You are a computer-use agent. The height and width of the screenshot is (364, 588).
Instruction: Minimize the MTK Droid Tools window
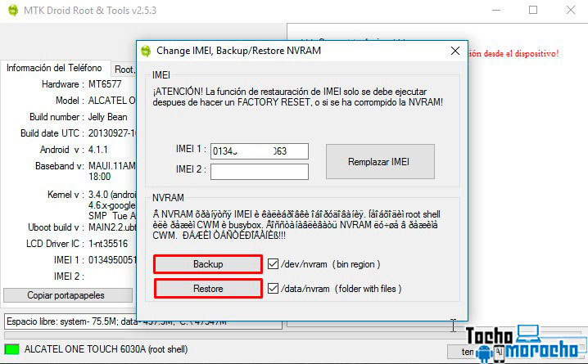pyautogui.click(x=496, y=10)
